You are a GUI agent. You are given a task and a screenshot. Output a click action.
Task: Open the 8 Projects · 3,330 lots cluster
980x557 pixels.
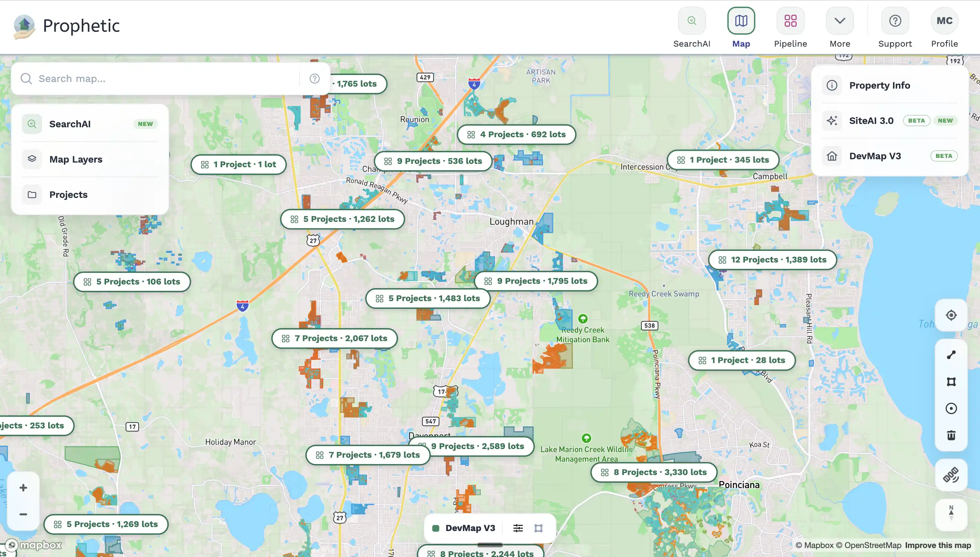654,472
